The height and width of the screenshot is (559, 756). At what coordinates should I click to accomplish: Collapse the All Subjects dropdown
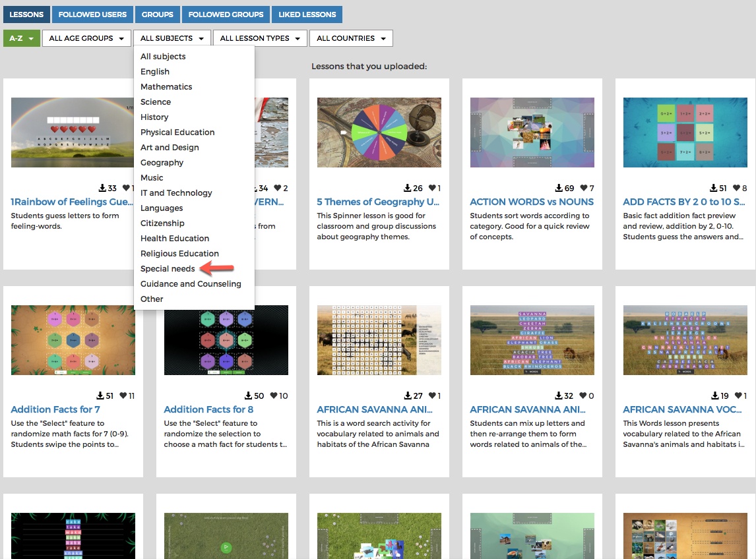pos(172,38)
